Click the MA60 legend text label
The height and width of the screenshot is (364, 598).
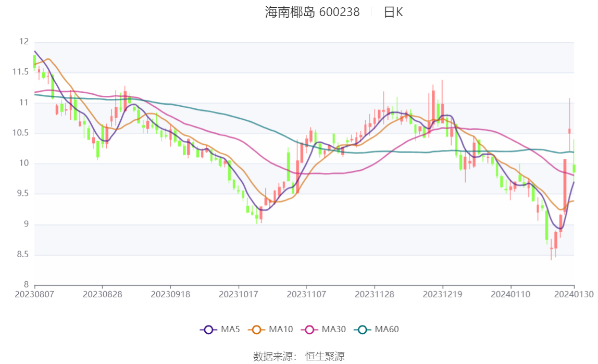tap(387, 329)
